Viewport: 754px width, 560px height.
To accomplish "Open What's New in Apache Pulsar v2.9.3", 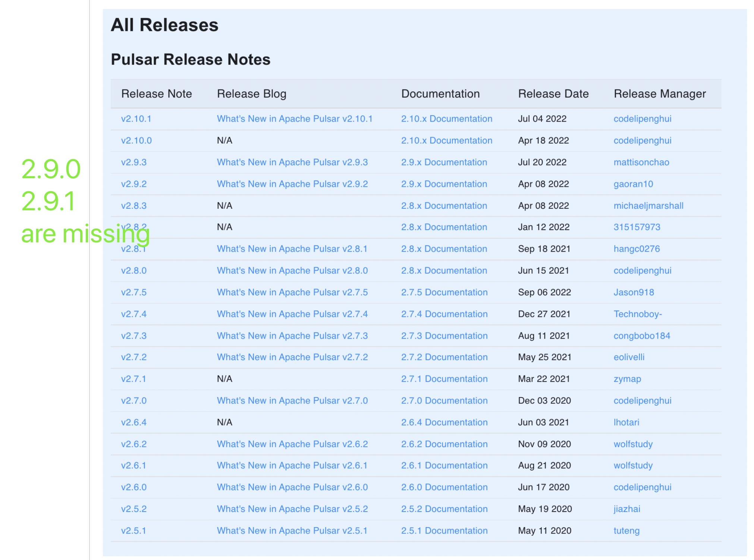I will tap(292, 162).
